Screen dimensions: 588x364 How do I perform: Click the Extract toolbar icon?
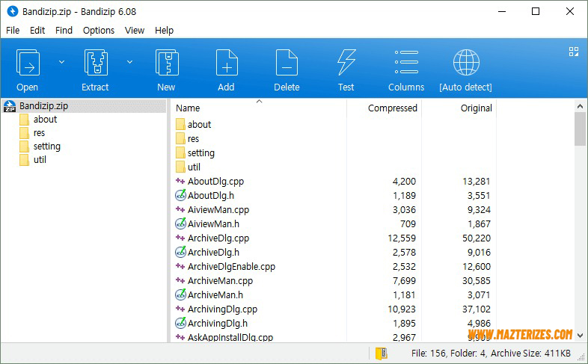pyautogui.click(x=96, y=63)
